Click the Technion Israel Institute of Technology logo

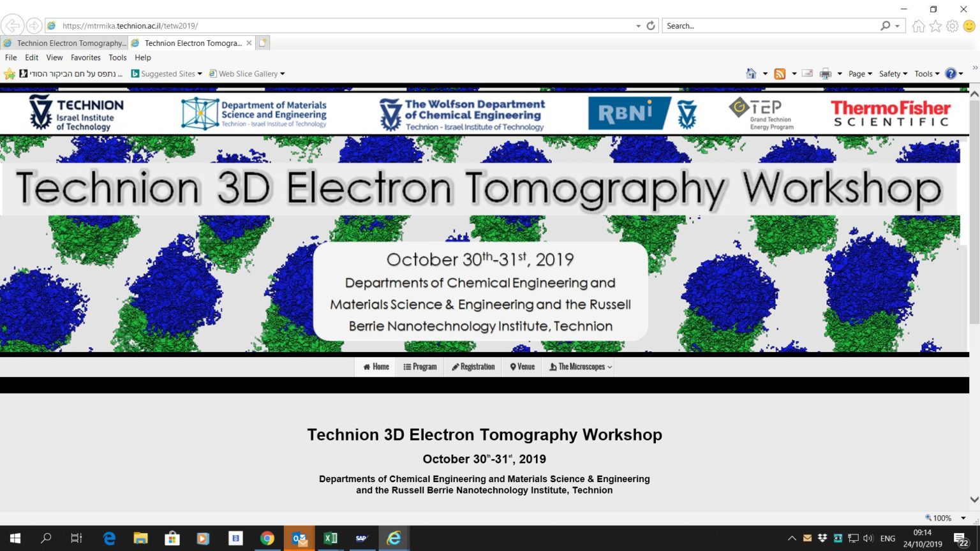(75, 112)
